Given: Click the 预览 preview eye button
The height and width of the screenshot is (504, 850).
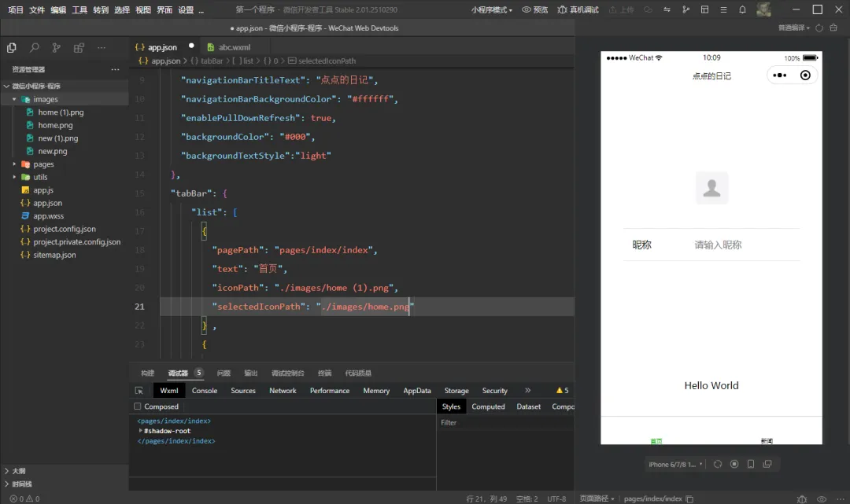Looking at the screenshot, I should 534,9.
